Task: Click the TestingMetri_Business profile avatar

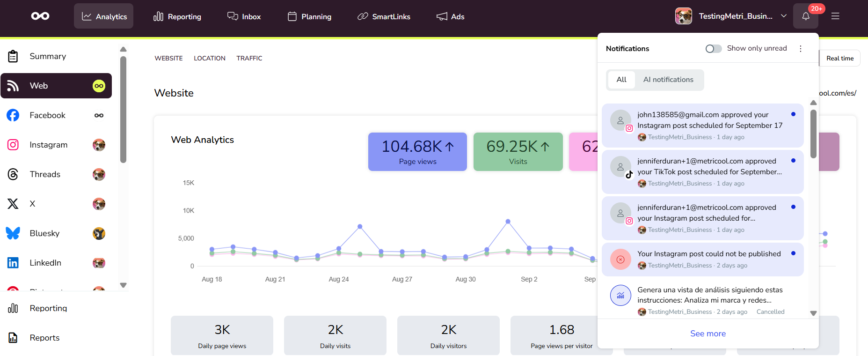Action: tap(684, 16)
